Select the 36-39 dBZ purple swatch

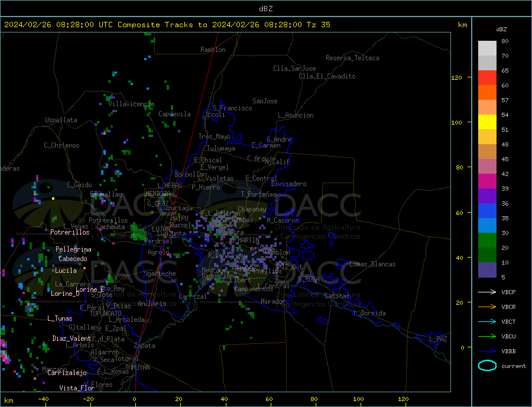click(487, 196)
